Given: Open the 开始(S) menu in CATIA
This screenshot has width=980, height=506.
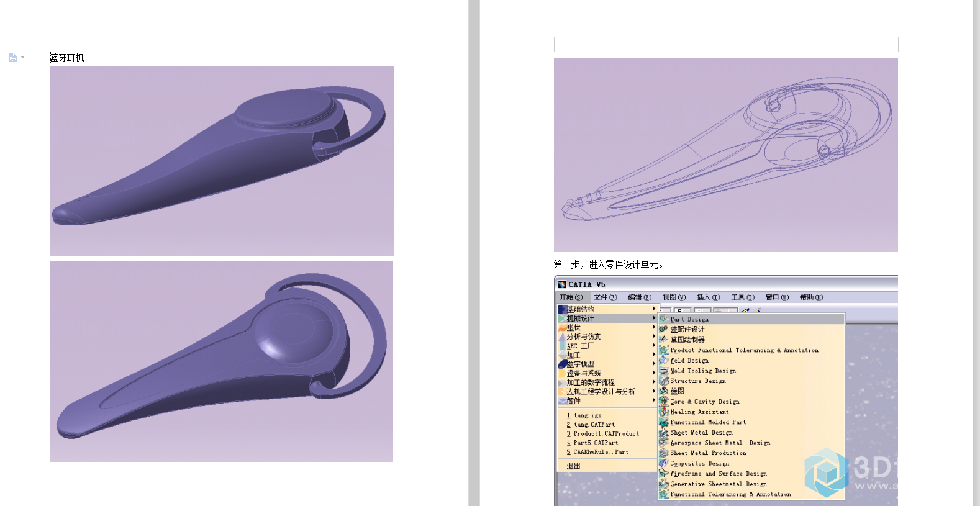Looking at the screenshot, I should coord(571,297).
